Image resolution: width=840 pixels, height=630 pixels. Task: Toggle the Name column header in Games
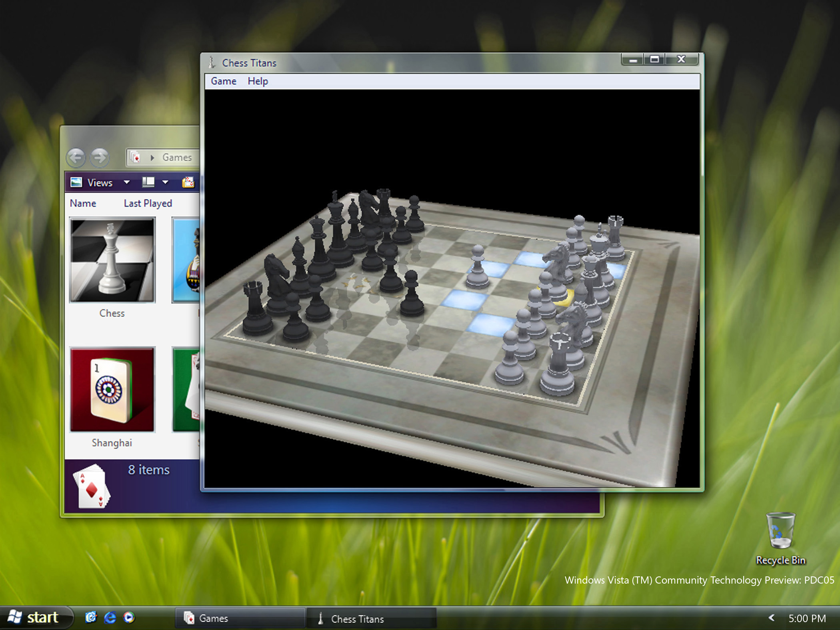pos(83,203)
